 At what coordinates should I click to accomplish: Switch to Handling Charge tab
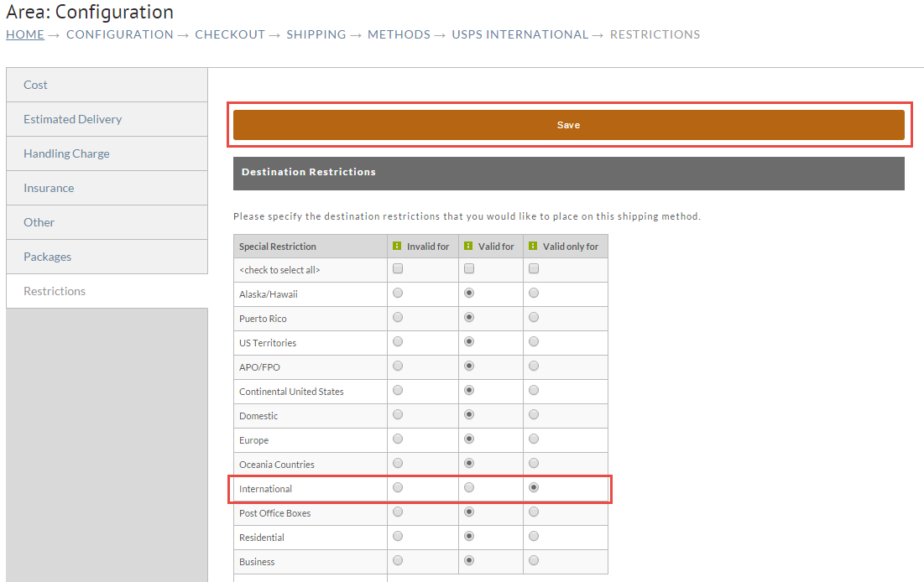coord(107,153)
